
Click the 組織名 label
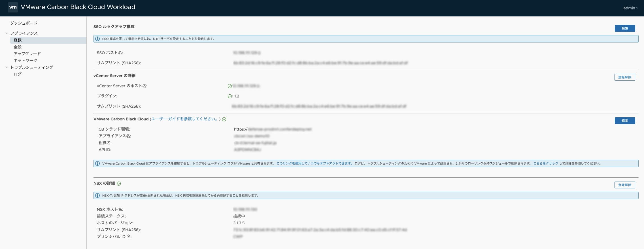tap(105, 143)
